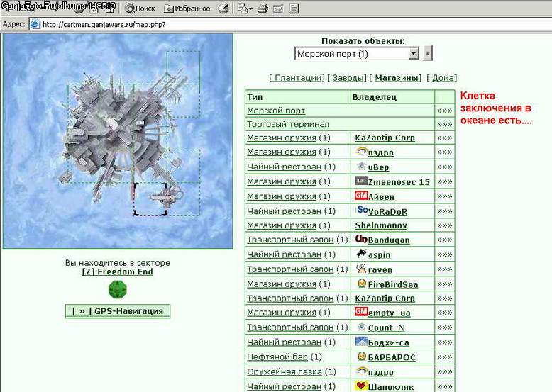Expand the »»» arrow in Bandugan row

445,240
